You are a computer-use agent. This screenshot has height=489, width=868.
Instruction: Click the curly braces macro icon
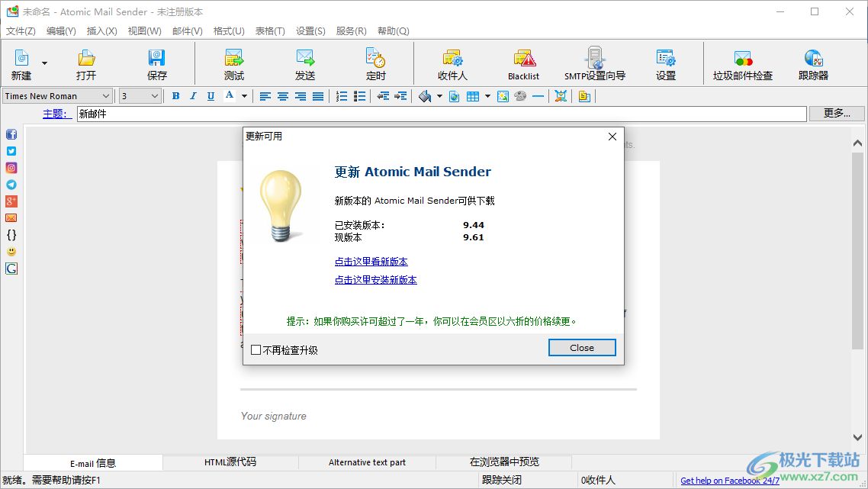coord(11,235)
